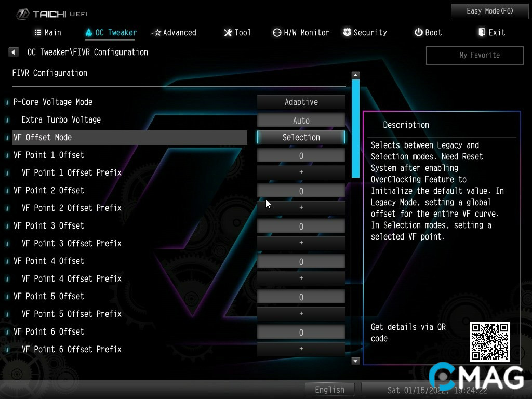The image size is (532, 399).
Task: Click the scrollbar down arrow
Action: 356,361
